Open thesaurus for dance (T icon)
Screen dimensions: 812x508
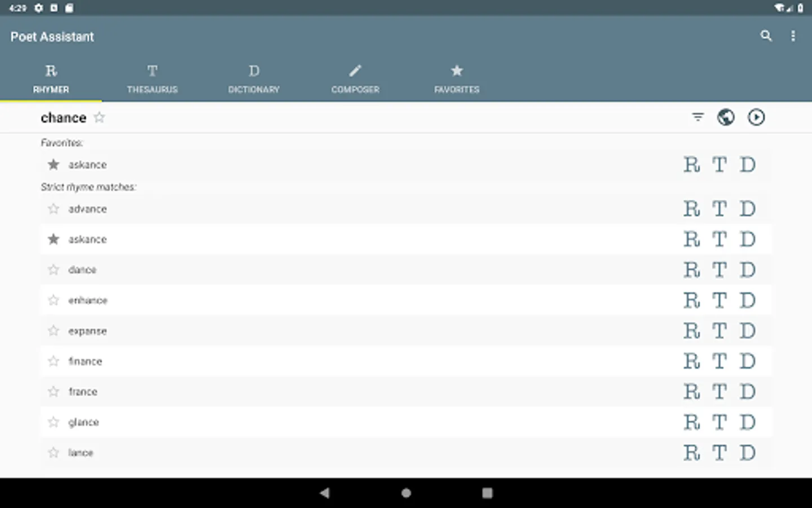click(x=720, y=270)
